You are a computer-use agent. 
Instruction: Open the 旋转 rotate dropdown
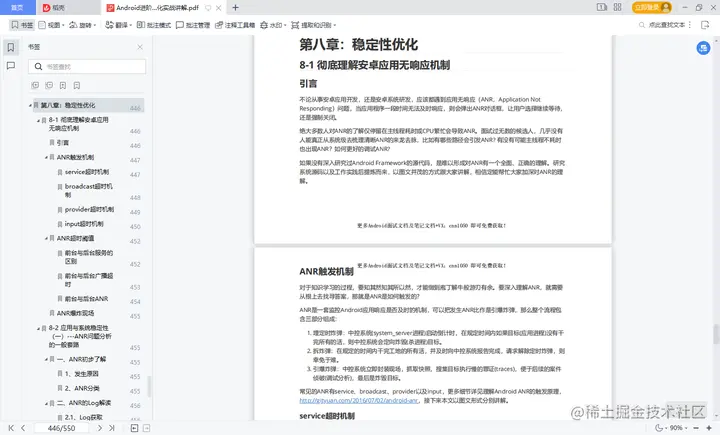coord(83,25)
